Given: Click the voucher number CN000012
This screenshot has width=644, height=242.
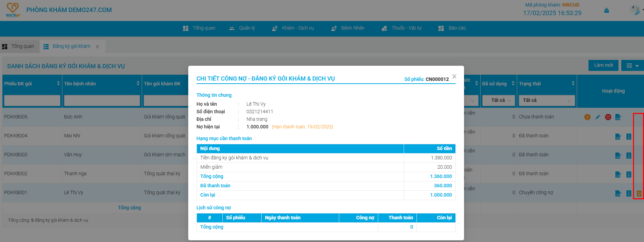Looking at the screenshot, I should (437, 80).
